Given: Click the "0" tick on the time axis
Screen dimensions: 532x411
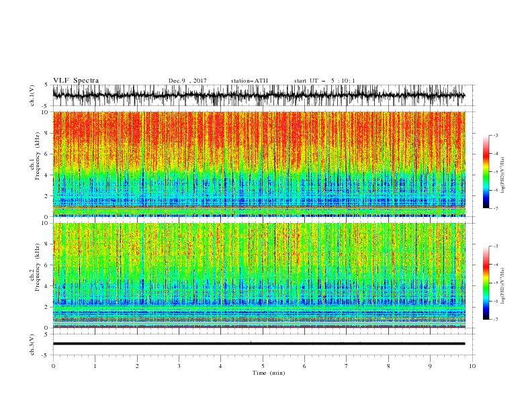Looking at the screenshot, I should coord(53,366).
